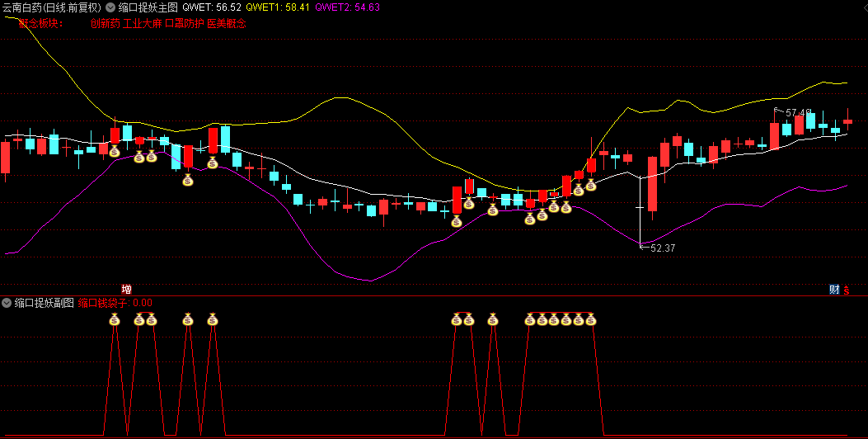868x439 pixels.
Task: Click the rightmost money bag in the sub-chart
Action: click(x=591, y=319)
